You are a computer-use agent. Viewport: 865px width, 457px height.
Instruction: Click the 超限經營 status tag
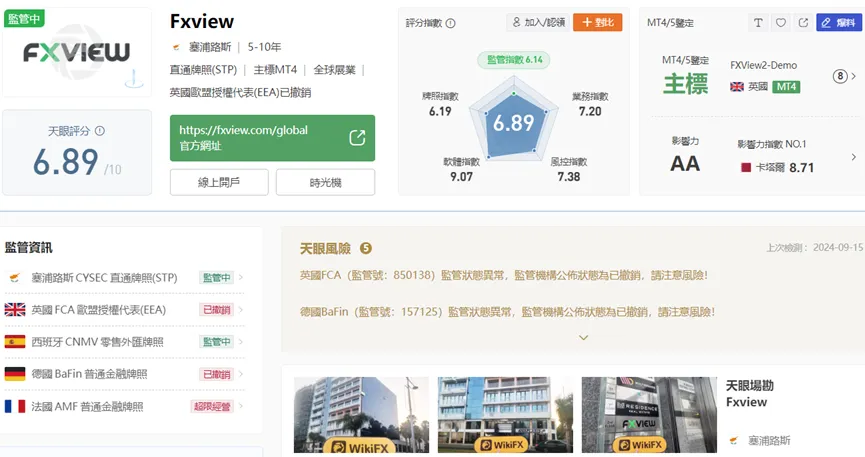click(212, 407)
